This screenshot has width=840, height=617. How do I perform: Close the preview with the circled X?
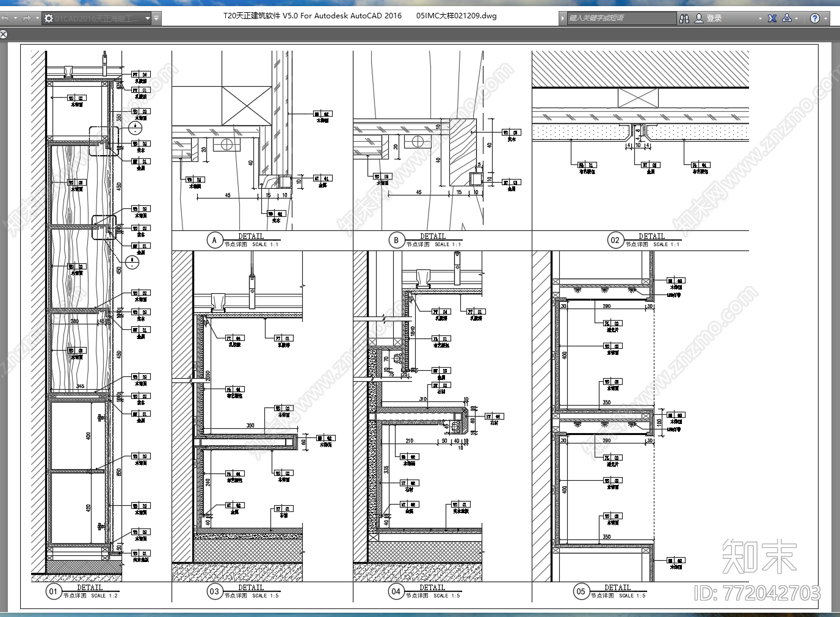coord(3,34)
